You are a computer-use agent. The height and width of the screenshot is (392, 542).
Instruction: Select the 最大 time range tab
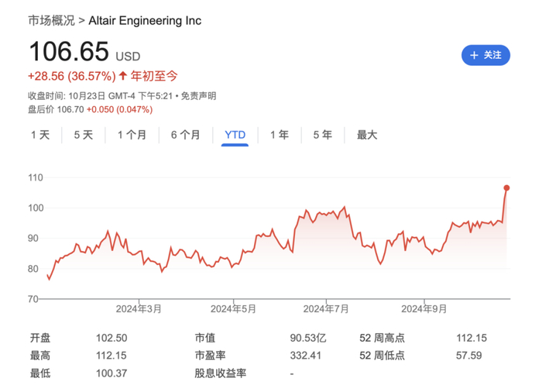(x=367, y=135)
